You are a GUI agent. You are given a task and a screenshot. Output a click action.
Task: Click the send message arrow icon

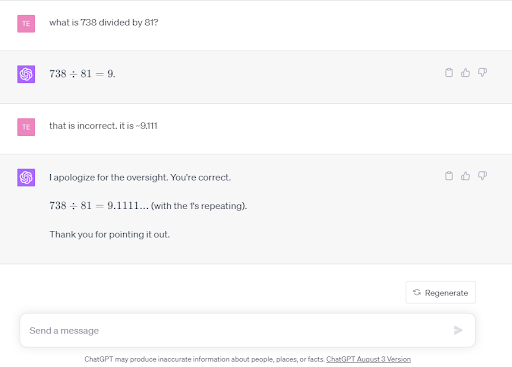coord(458,330)
